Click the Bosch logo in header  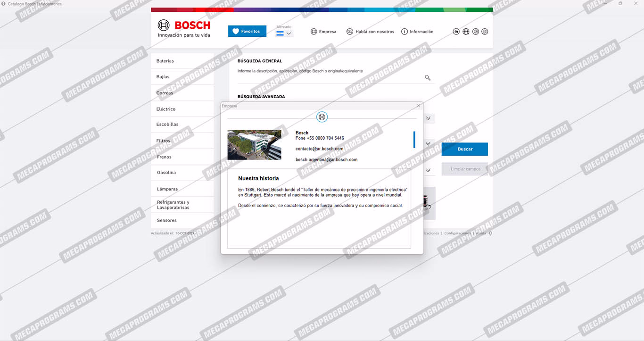click(x=184, y=28)
